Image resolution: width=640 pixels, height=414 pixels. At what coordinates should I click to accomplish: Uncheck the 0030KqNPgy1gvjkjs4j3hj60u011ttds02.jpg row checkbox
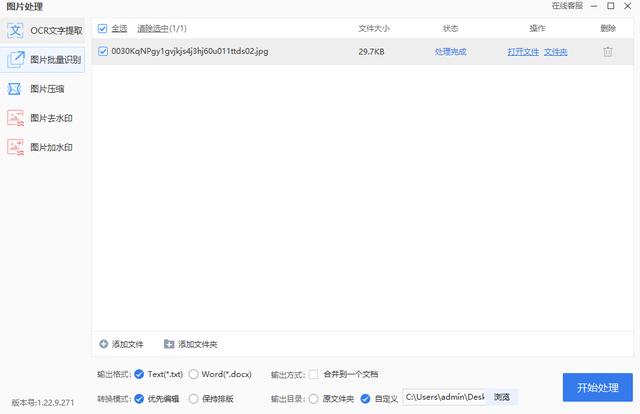pyautogui.click(x=103, y=51)
